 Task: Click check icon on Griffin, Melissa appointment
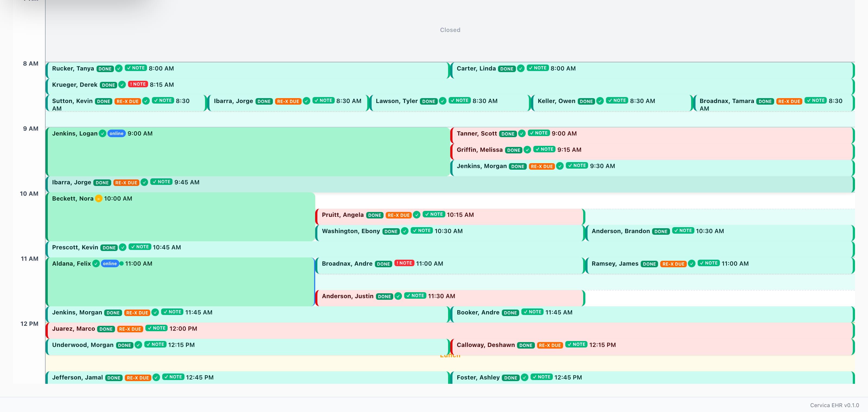[x=527, y=150]
